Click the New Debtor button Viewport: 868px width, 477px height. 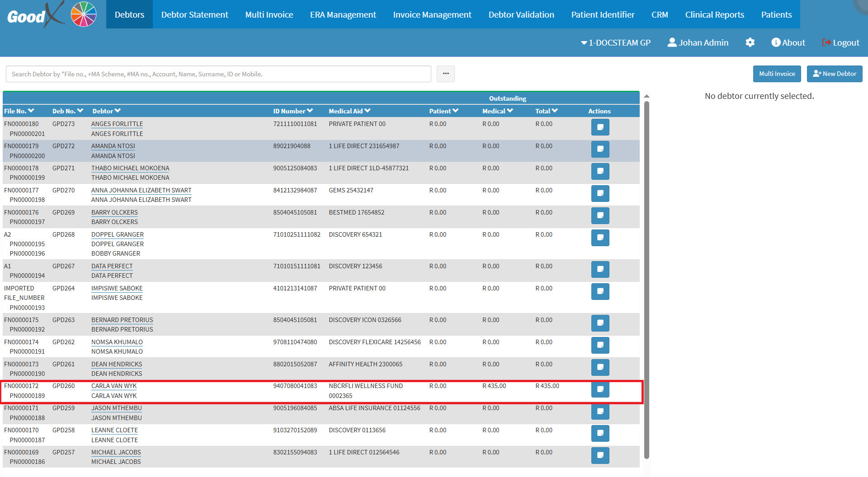tap(834, 74)
